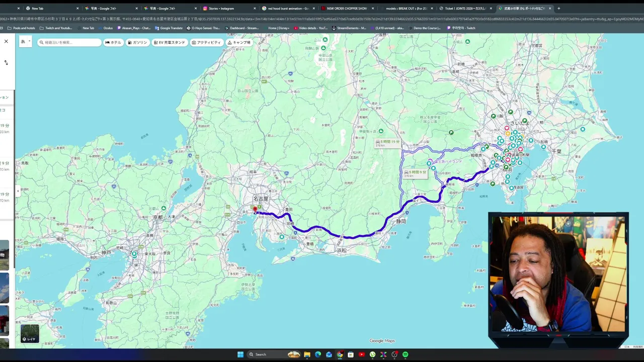Click the ホテル (hotels) filter chip
Screen dimensions: 644x362
coord(113,43)
